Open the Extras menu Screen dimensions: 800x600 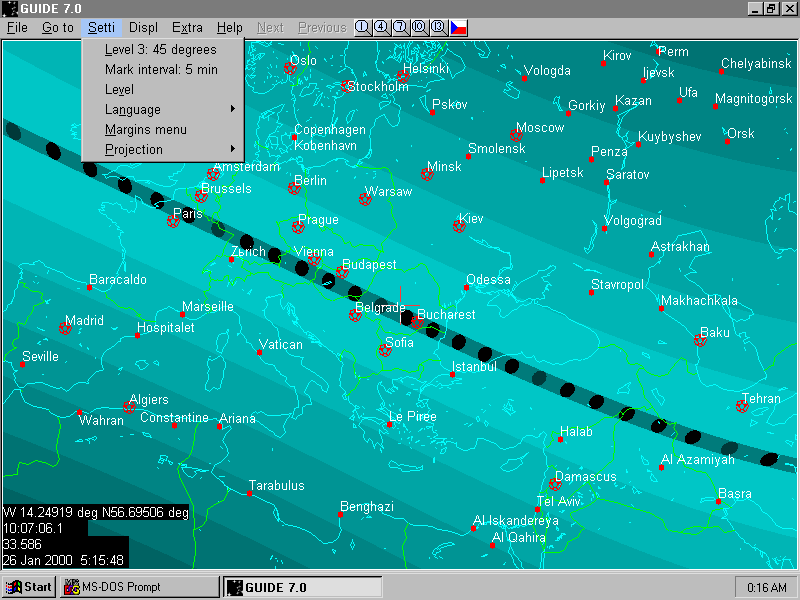(187, 28)
